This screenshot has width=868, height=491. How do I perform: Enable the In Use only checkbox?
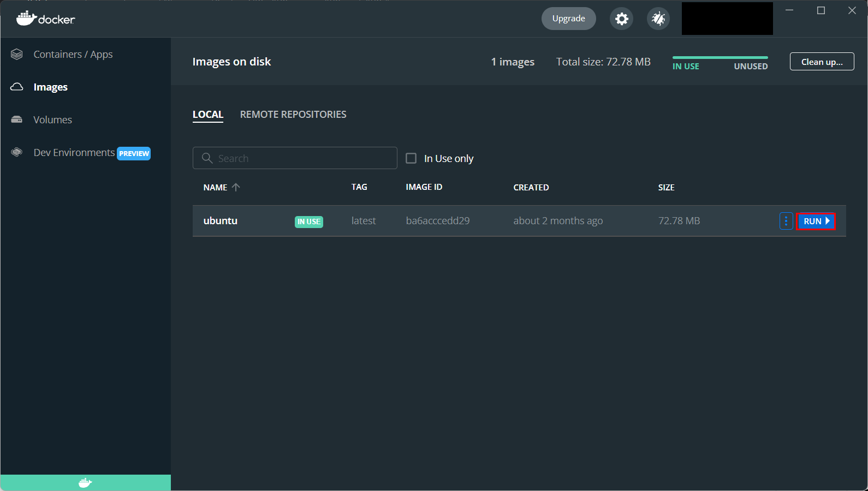point(411,158)
